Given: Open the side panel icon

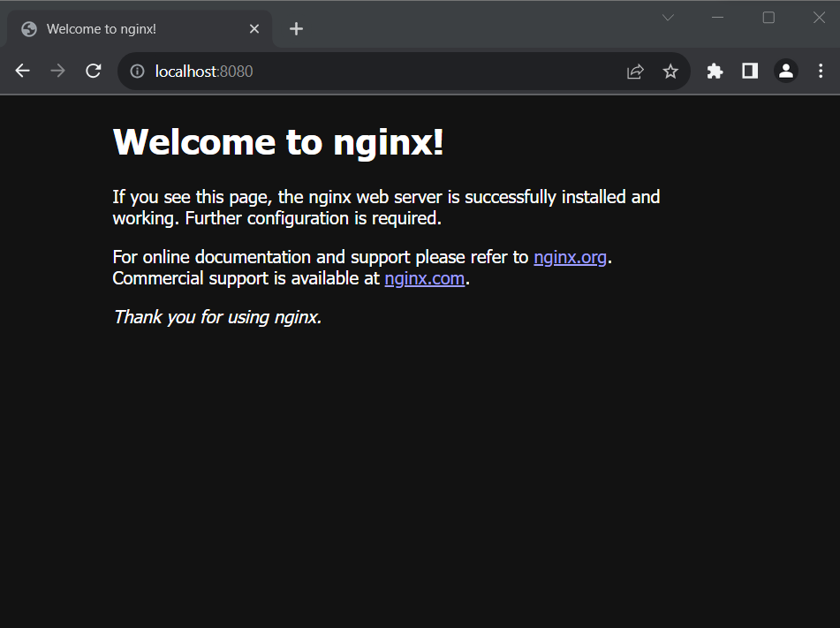Looking at the screenshot, I should point(750,71).
